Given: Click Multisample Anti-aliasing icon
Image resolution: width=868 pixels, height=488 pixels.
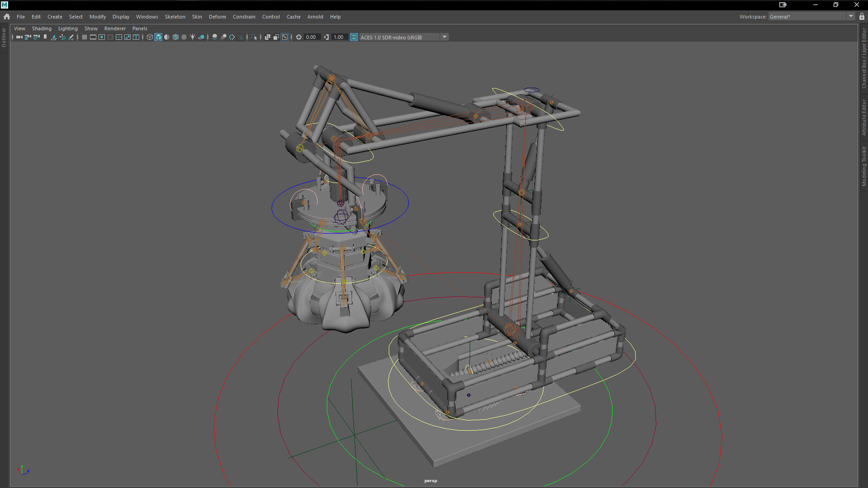Looking at the screenshot, I should (232, 37).
